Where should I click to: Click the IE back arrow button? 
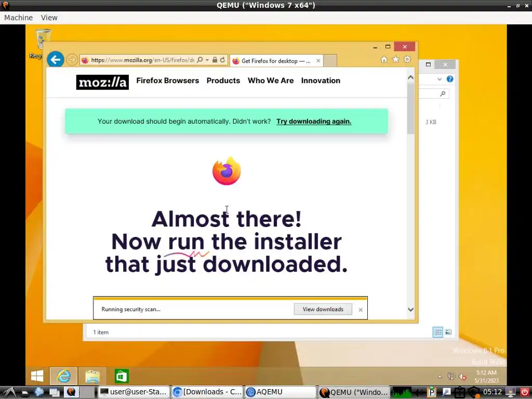55,60
